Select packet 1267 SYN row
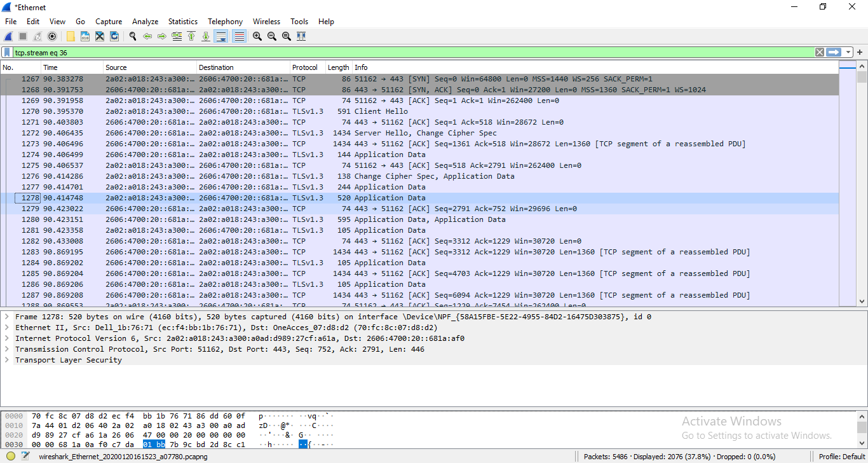This screenshot has height=463, width=868. [419, 79]
